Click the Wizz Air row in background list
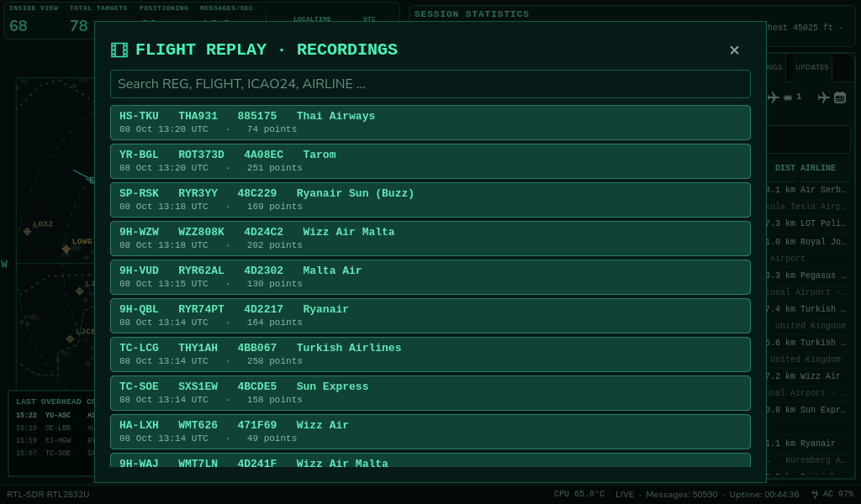Screen dimensions: 861x504 [807, 376]
